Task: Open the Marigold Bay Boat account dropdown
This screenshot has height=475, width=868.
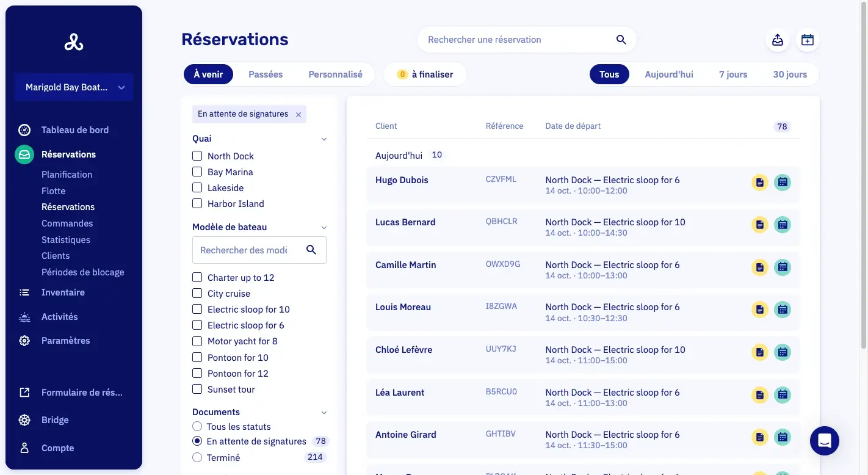Action: 74,87
